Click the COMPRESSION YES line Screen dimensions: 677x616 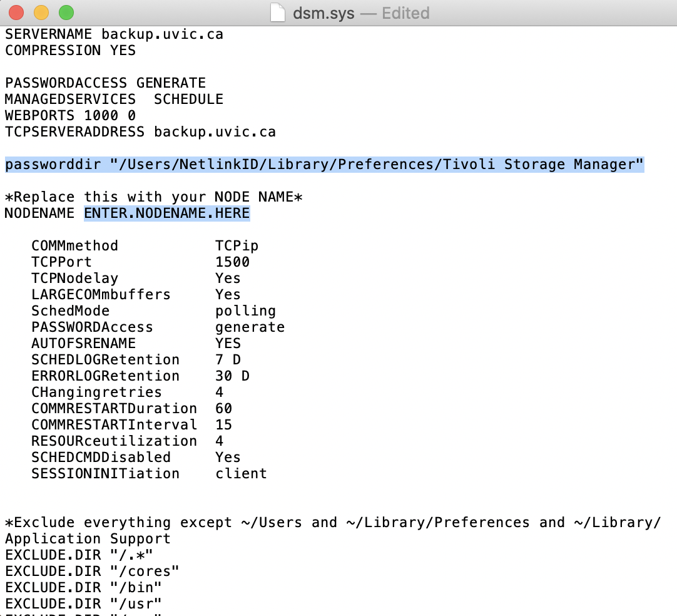[70, 51]
